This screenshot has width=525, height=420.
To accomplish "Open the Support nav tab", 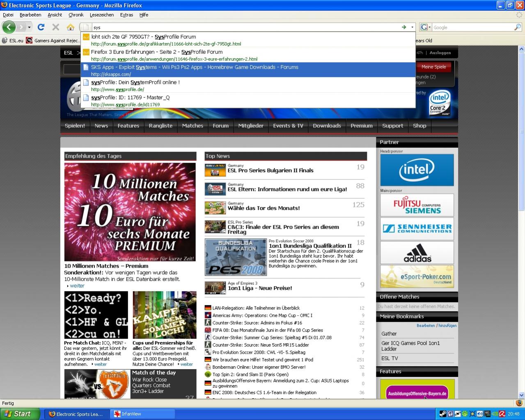I will 393,126.
